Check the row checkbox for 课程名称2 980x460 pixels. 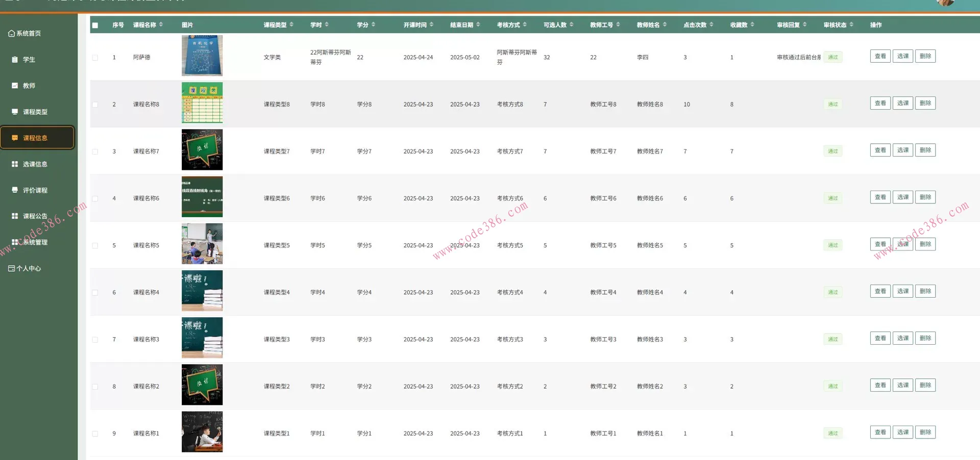pos(95,387)
